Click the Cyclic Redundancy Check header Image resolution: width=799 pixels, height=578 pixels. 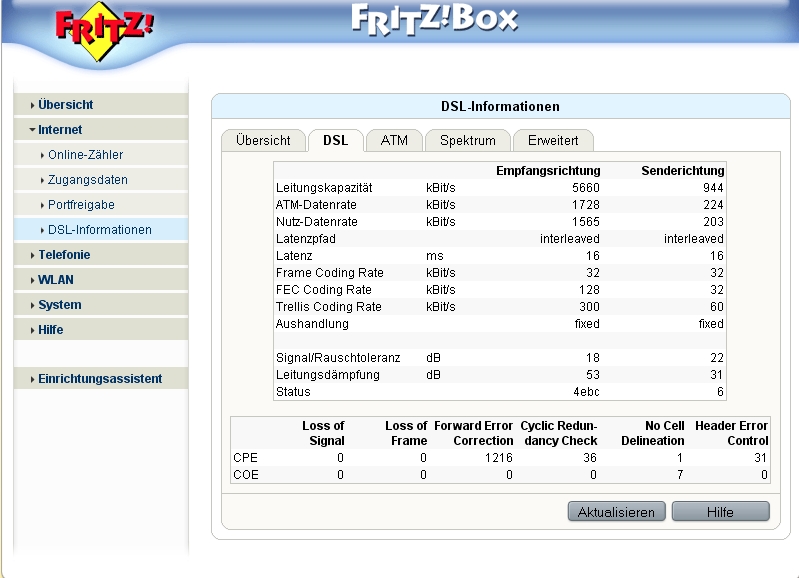point(558,433)
